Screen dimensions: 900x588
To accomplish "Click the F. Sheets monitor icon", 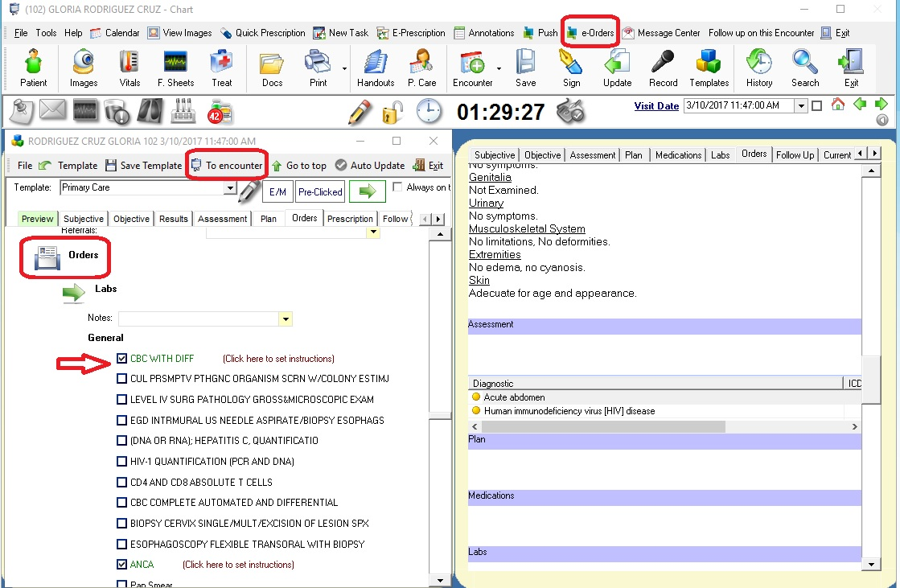I will (175, 63).
